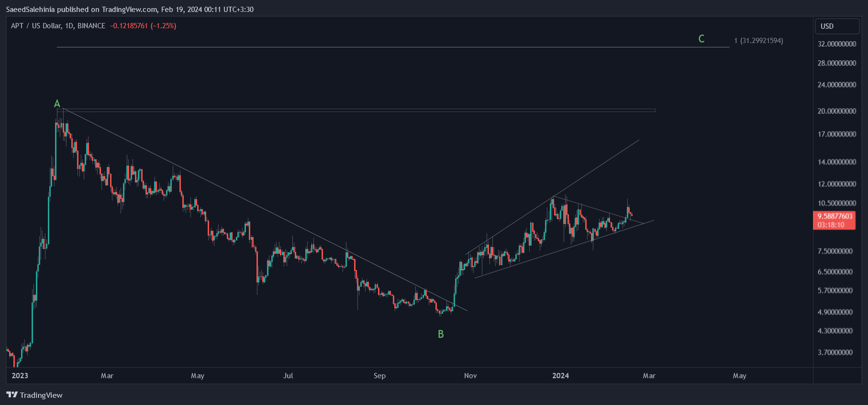This screenshot has height=405, width=868.
Task: Open the USD currency selector
Action: (837, 26)
